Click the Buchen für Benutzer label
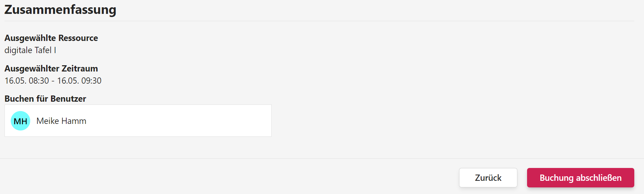The image size is (644, 194). [x=45, y=99]
